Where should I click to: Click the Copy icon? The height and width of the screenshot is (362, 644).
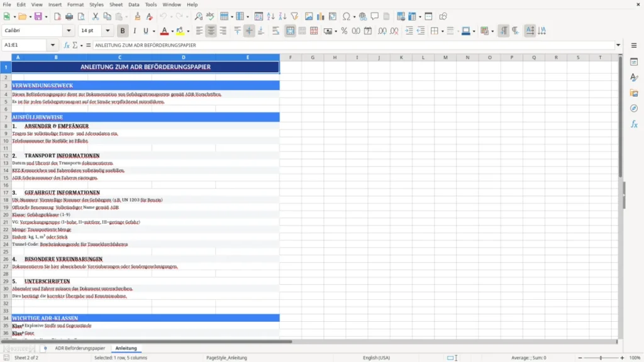107,16
